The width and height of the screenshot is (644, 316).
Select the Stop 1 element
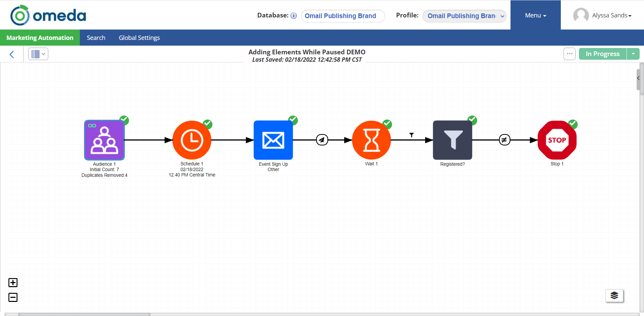557,140
